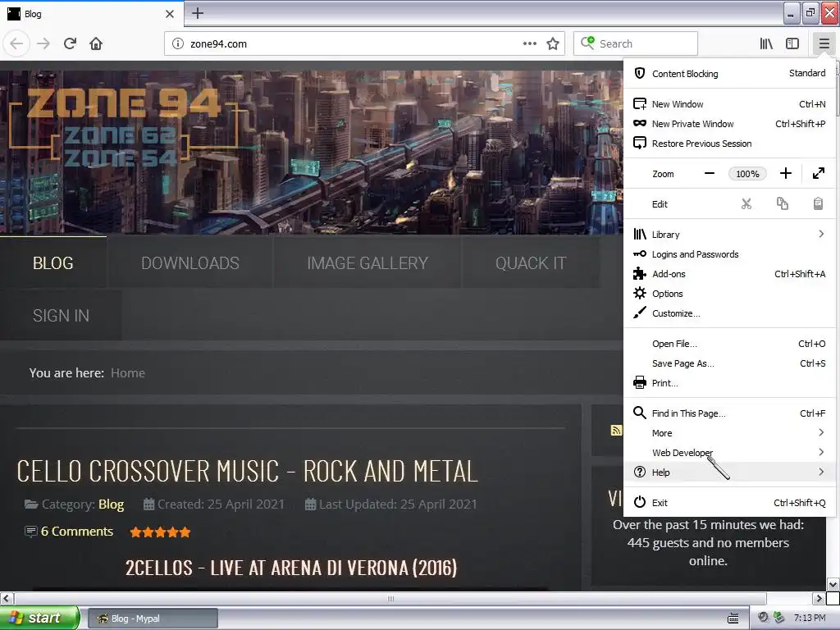Click the Blog category link
The image size is (840, 630).
[111, 504]
